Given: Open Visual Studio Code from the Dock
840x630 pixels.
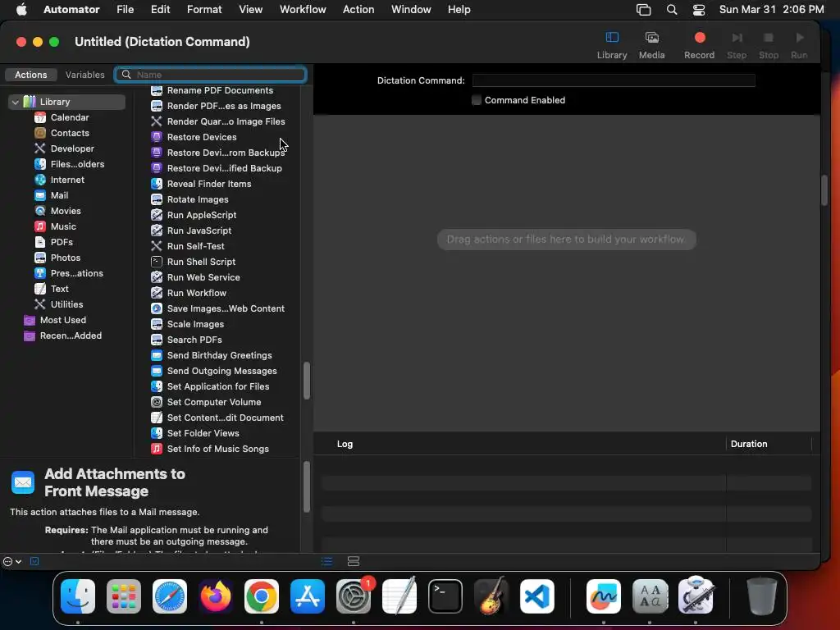Looking at the screenshot, I should (536, 596).
